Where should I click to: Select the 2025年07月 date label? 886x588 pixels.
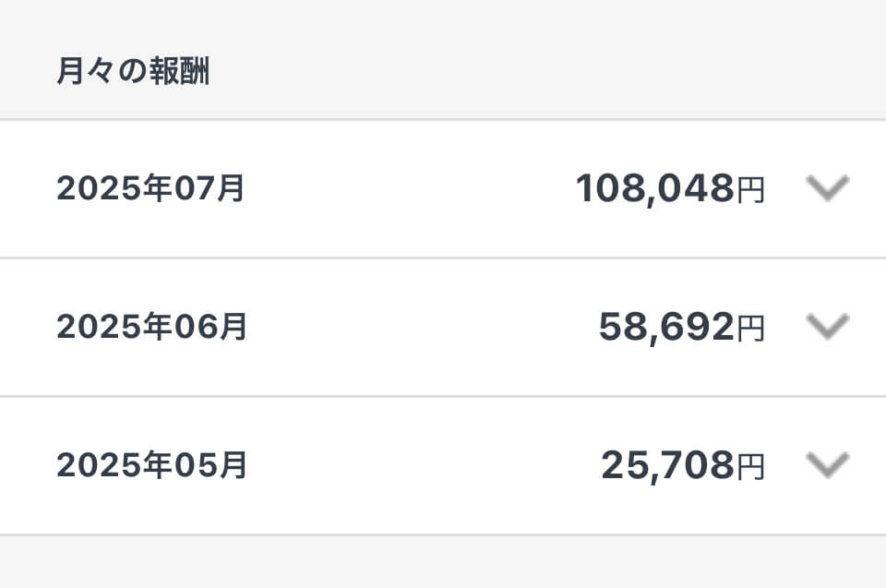pos(150,189)
